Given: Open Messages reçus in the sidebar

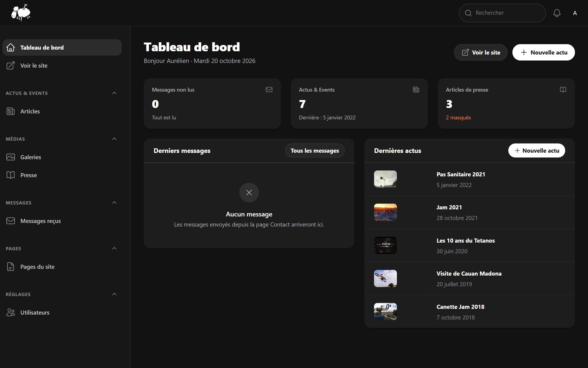Looking at the screenshot, I should 62,221.
